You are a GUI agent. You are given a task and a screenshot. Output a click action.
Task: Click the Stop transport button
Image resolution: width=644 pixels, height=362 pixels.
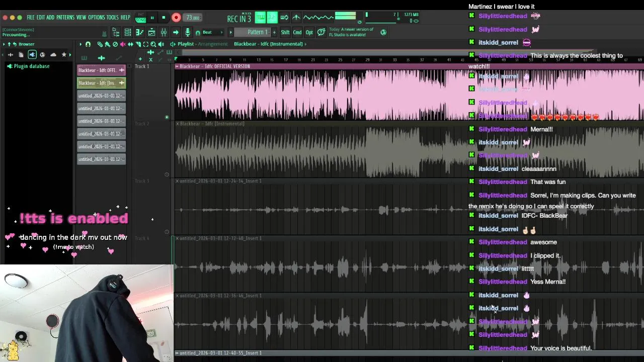pyautogui.click(x=164, y=18)
